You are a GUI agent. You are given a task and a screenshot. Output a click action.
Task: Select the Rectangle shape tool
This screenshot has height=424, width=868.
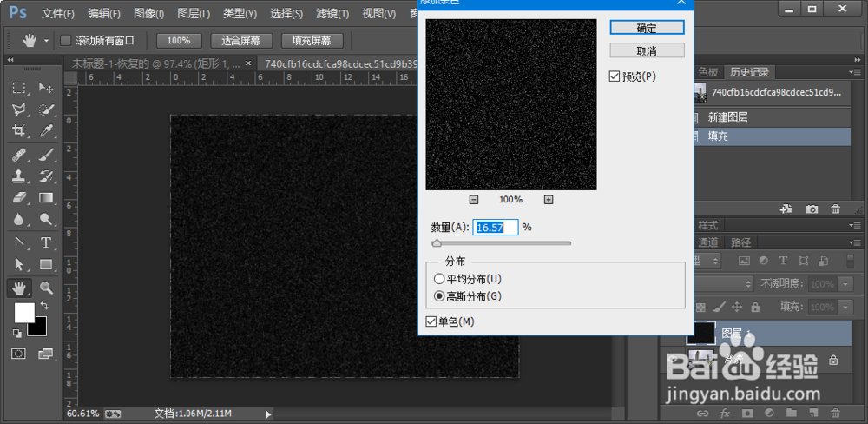(x=46, y=264)
